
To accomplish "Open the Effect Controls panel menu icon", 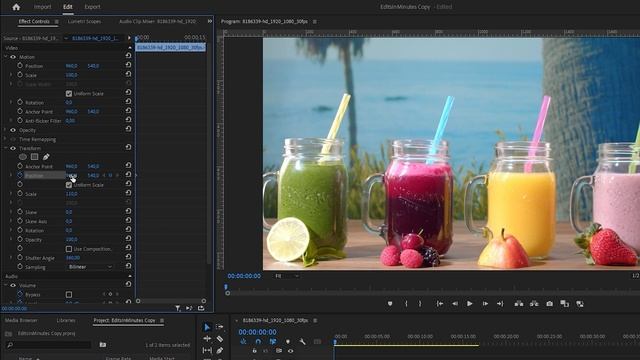I will [x=57, y=22].
